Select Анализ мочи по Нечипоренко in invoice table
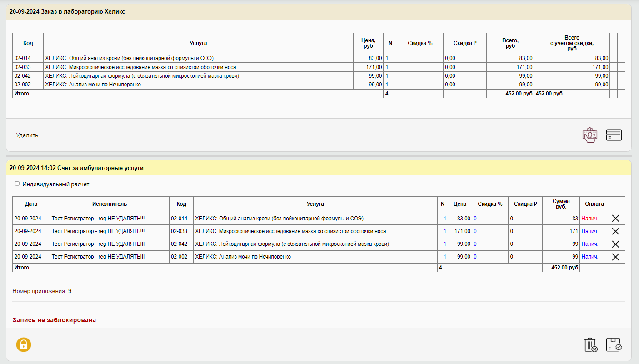 click(243, 257)
